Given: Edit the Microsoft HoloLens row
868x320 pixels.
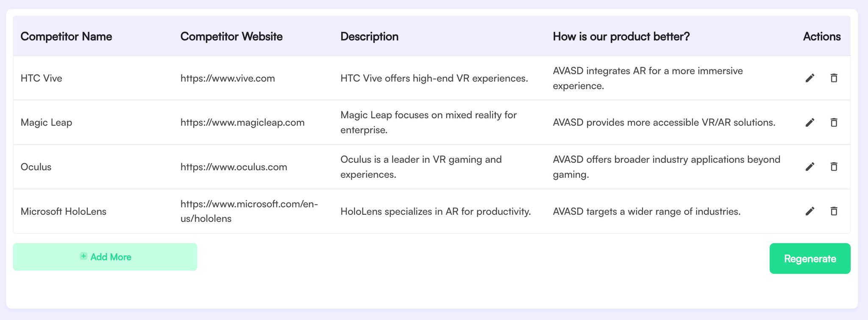Looking at the screenshot, I should click(810, 211).
